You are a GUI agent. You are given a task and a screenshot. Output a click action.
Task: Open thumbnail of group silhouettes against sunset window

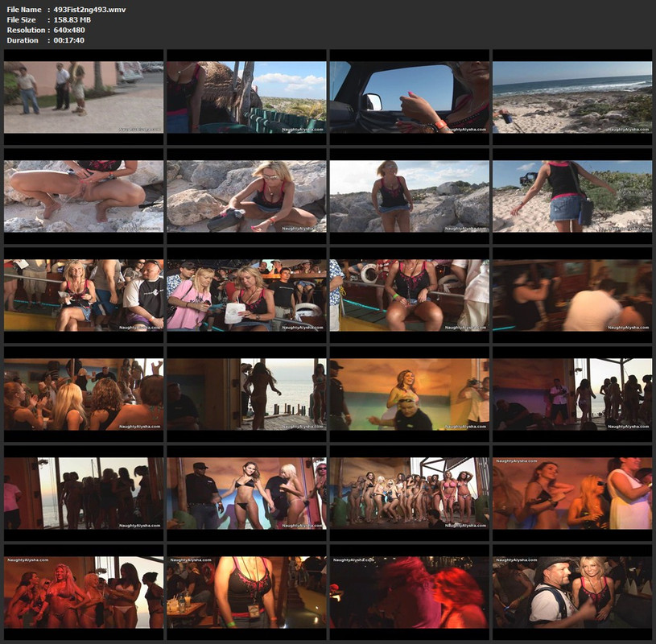click(x=84, y=493)
